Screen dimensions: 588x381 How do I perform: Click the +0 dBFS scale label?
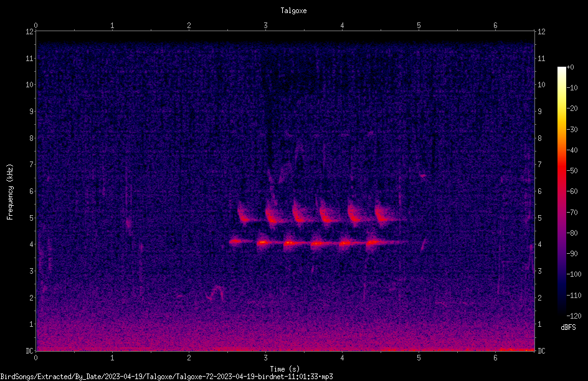click(570, 67)
